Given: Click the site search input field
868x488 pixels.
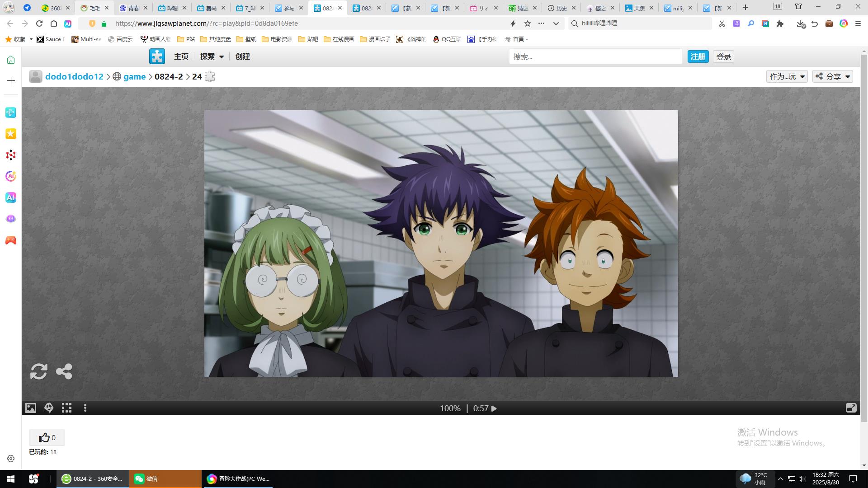Looking at the screenshot, I should [595, 56].
